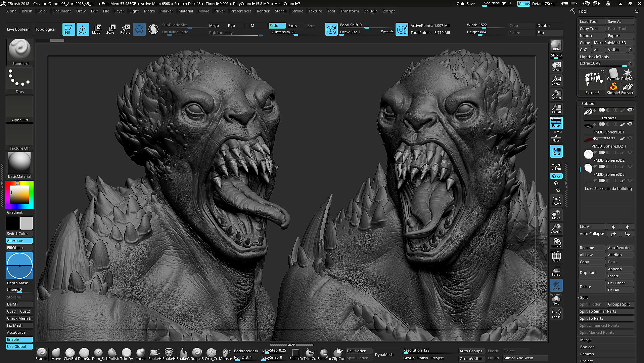Activate the Rotate gizmo icon
The image size is (644, 363).
(125, 29)
